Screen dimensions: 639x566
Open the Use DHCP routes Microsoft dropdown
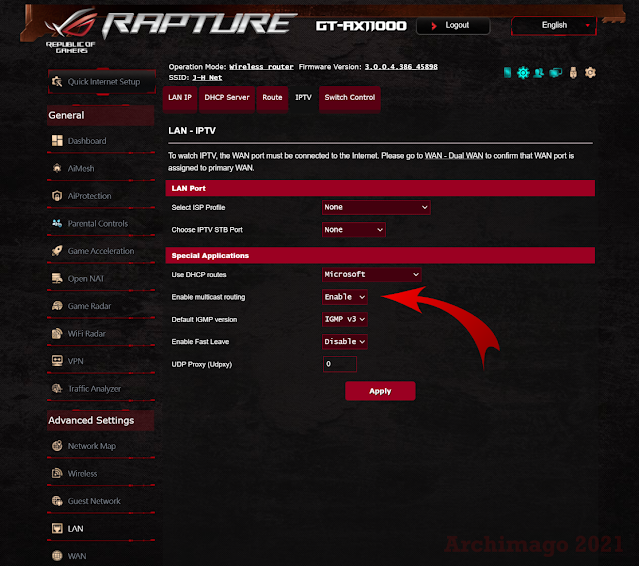371,274
